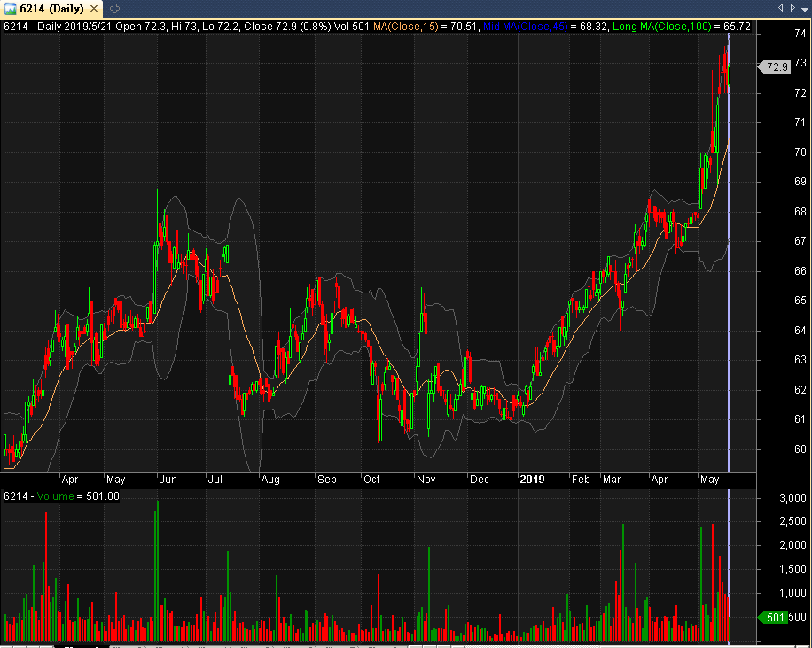Click the 3,000 volume axis label

point(792,498)
